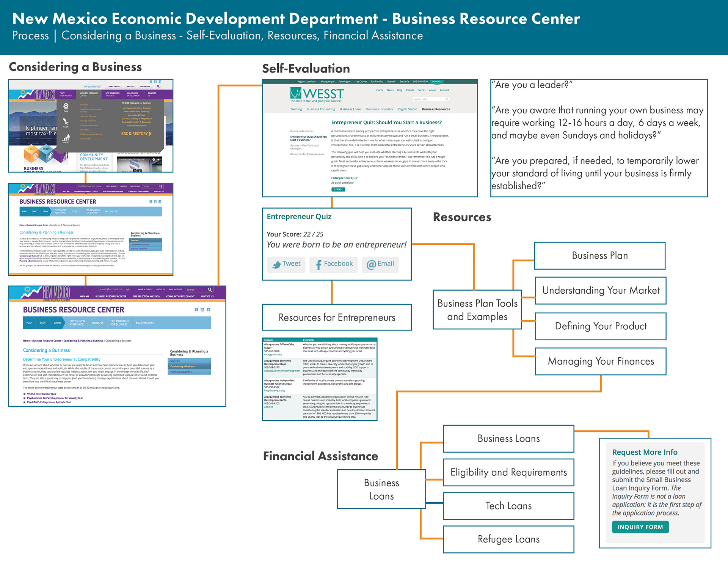The height and width of the screenshot is (563, 728).
Task: Click the Tweet share button
Action: click(x=286, y=264)
